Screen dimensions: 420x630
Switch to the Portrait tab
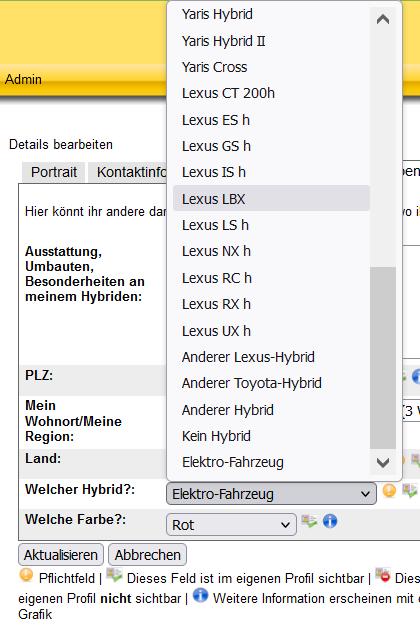(54, 172)
